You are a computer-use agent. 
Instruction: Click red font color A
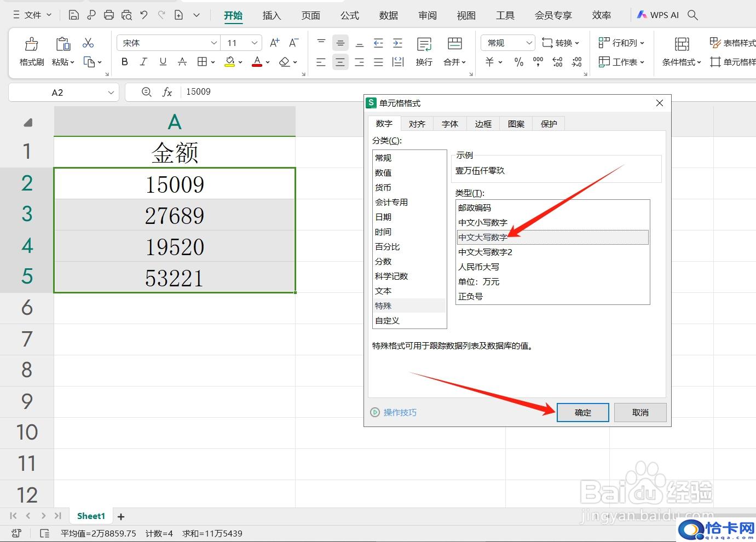257,62
